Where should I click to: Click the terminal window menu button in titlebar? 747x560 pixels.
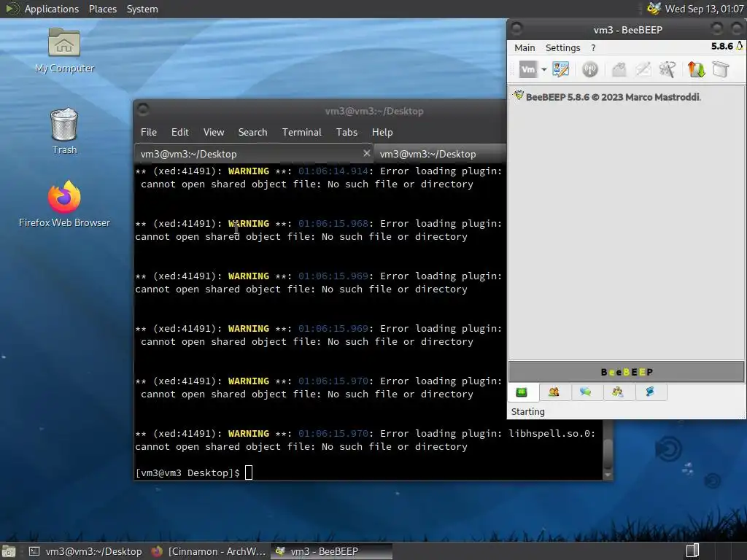pos(143,110)
